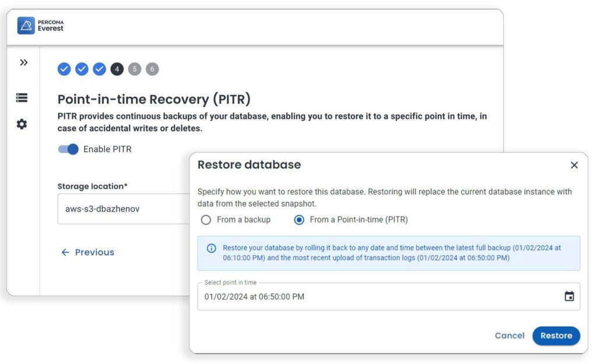Click the info icon in blue banner
The image size is (597, 364).
pos(212,248)
